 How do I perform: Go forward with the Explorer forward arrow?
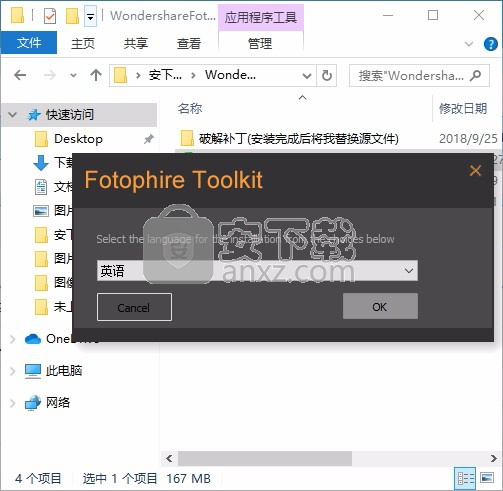tap(50, 75)
